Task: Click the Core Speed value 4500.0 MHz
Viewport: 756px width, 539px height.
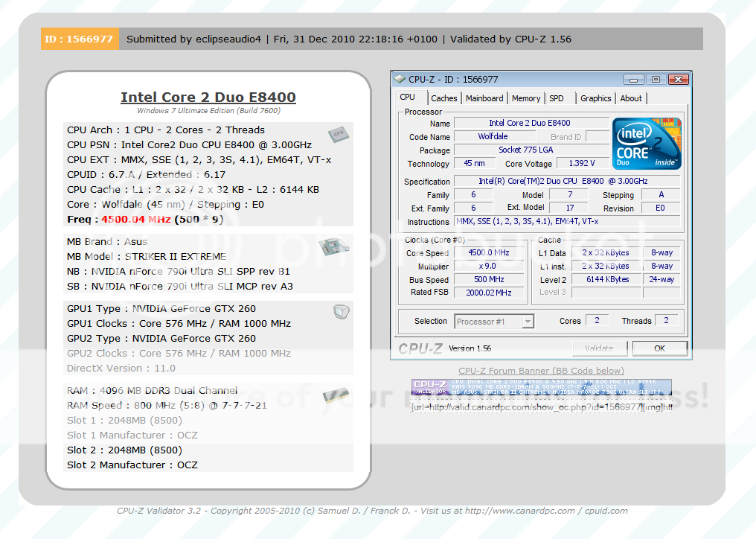Action: [488, 252]
